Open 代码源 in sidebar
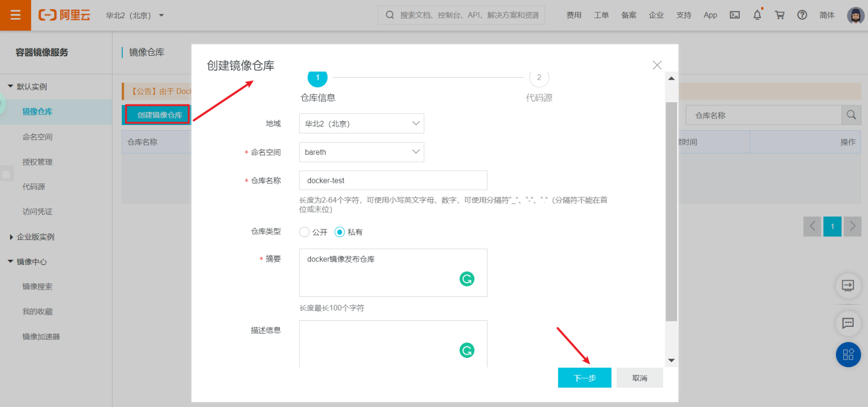The height and width of the screenshot is (407, 868). pyautogui.click(x=34, y=186)
